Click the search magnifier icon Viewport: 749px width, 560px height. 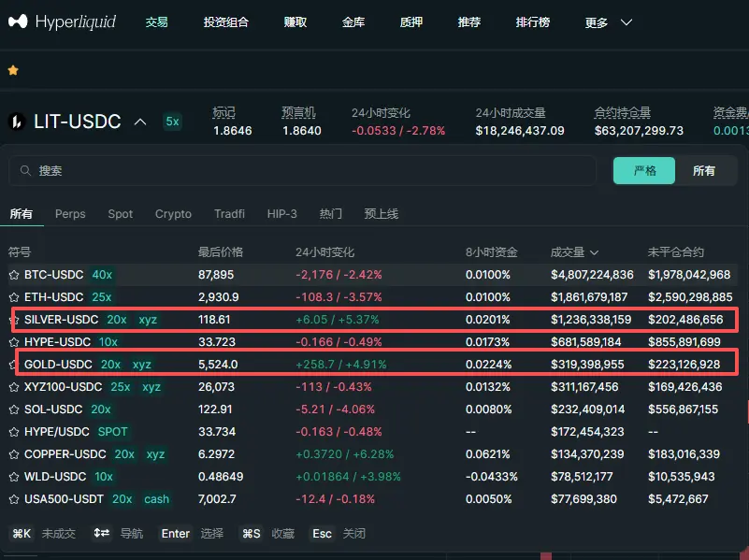click(x=26, y=170)
